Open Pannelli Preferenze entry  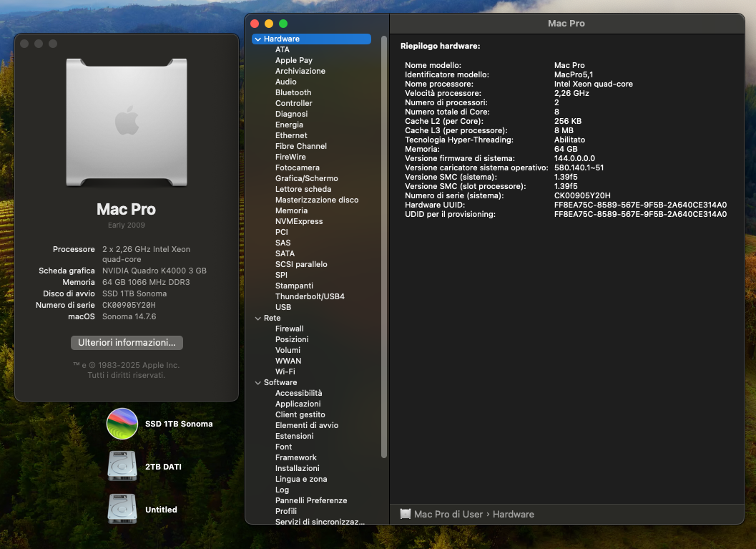point(311,500)
